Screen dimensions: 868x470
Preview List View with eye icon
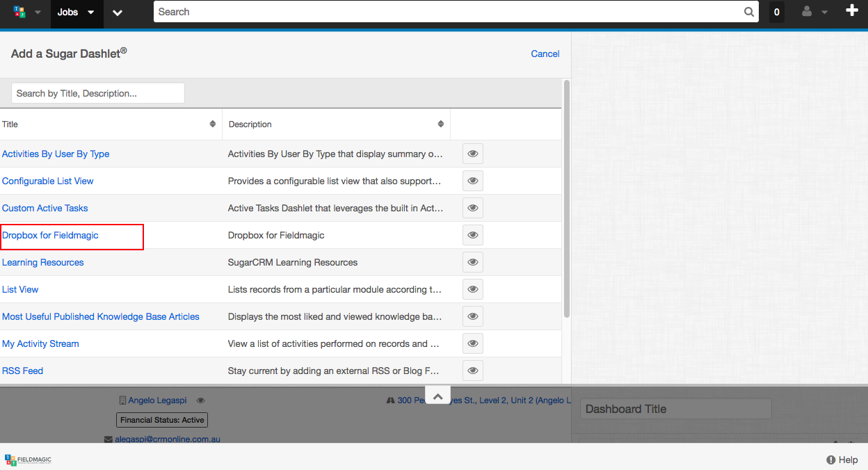tap(473, 289)
